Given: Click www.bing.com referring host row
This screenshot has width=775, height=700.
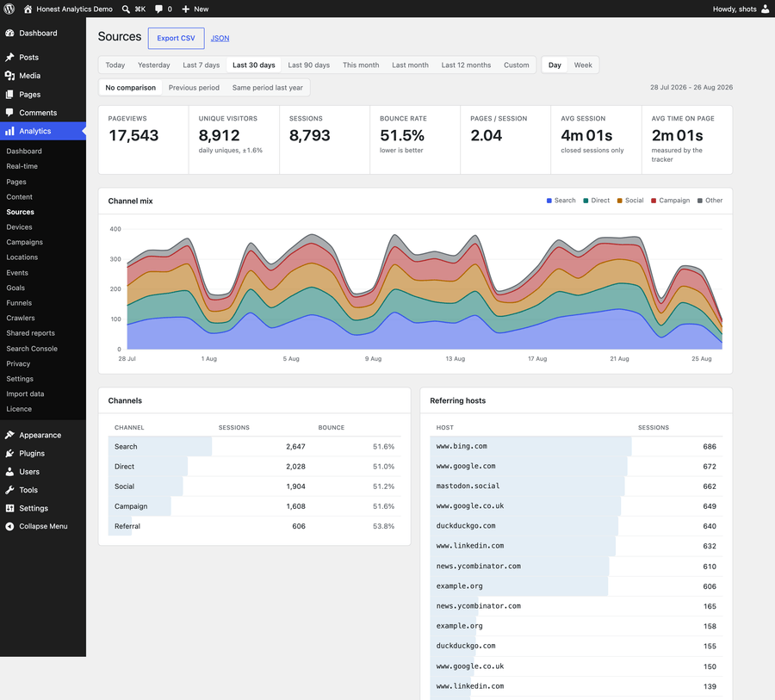Looking at the screenshot, I should click(x=576, y=446).
